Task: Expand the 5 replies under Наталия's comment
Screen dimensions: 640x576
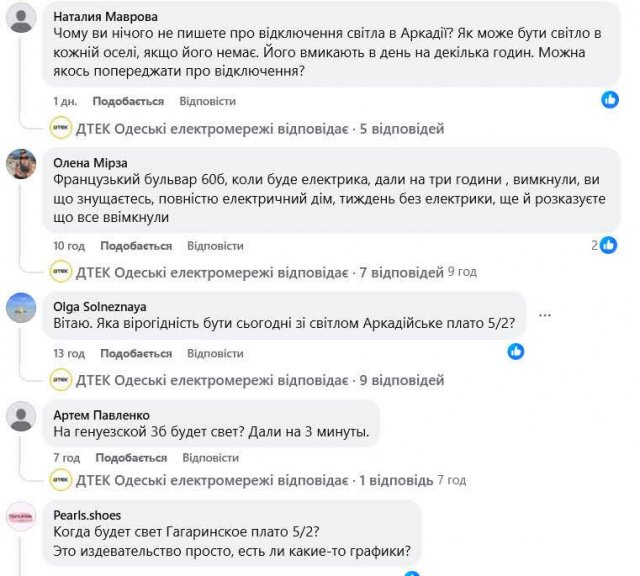Action: click(x=247, y=129)
